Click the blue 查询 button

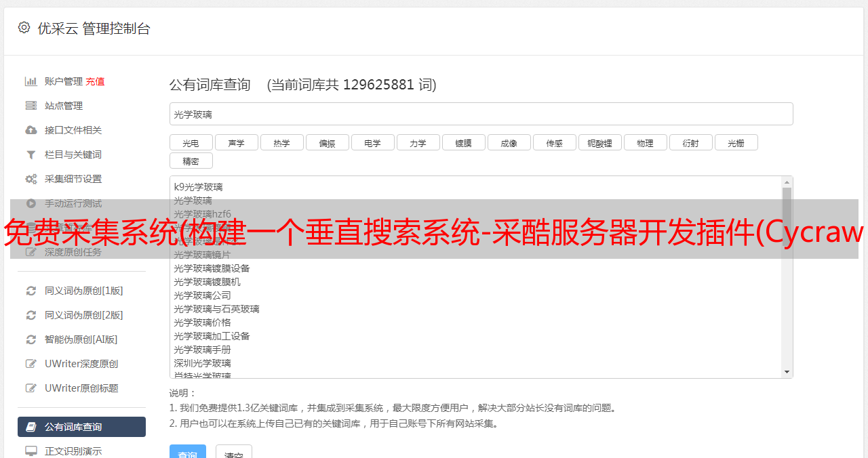pos(188,452)
